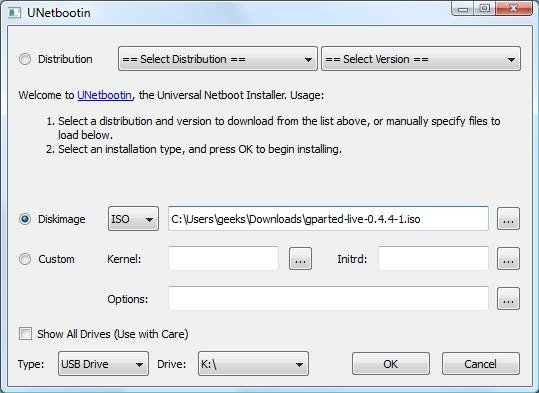Open the Initrd file browse button

(x=508, y=259)
